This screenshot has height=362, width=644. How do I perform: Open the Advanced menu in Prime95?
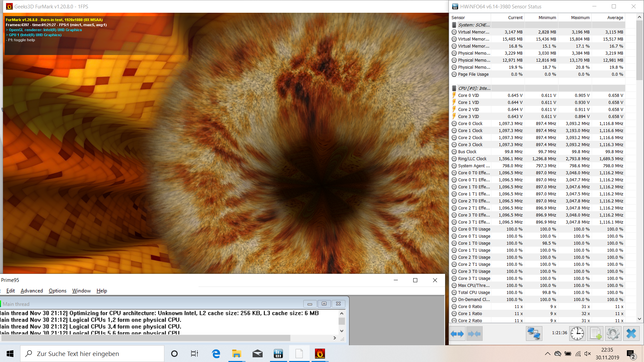[32, 291]
